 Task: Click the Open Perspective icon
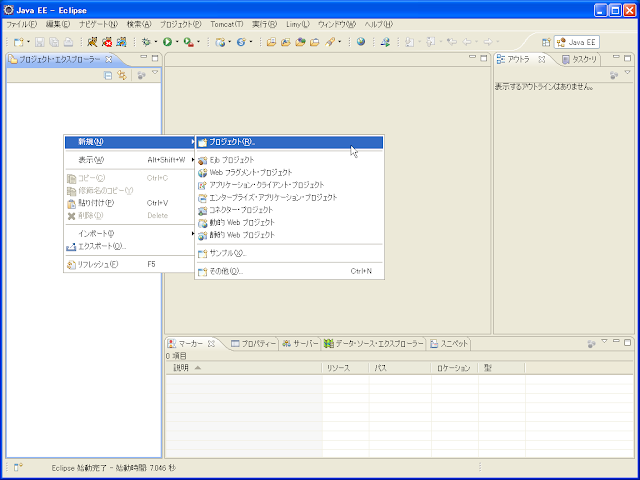tap(546, 42)
